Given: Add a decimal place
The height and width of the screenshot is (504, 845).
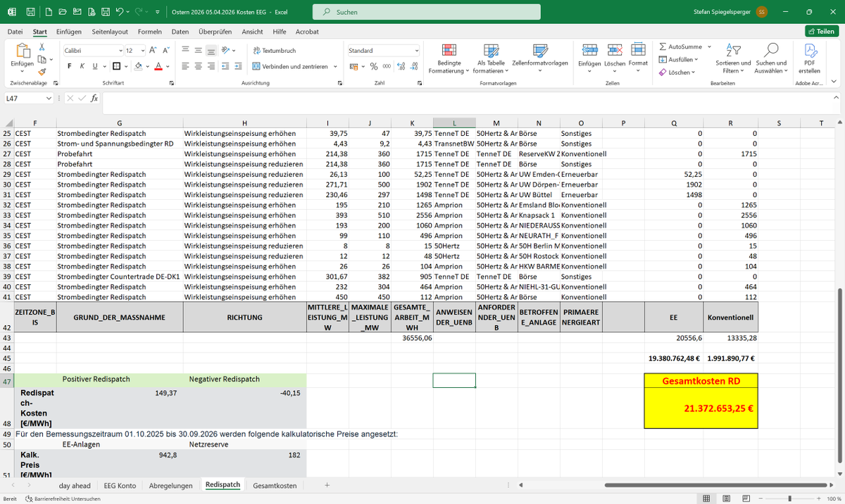Looking at the screenshot, I should tap(401, 66).
